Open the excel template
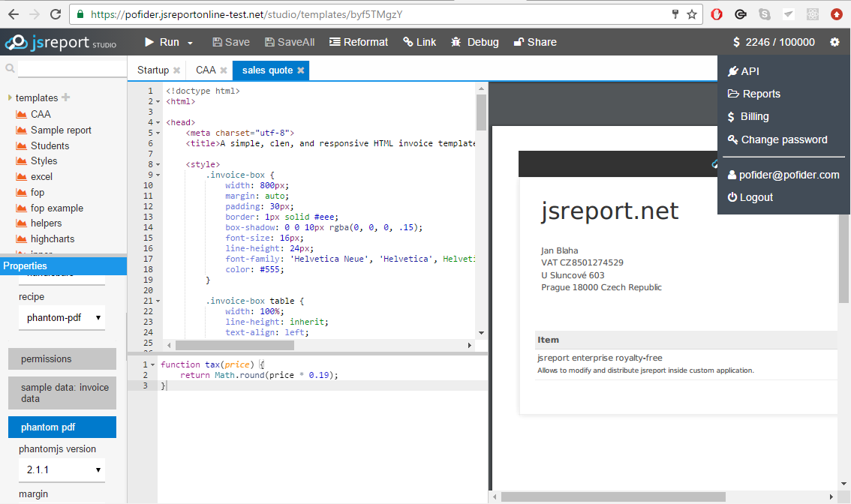Image resolution: width=851 pixels, height=504 pixels. click(x=41, y=177)
